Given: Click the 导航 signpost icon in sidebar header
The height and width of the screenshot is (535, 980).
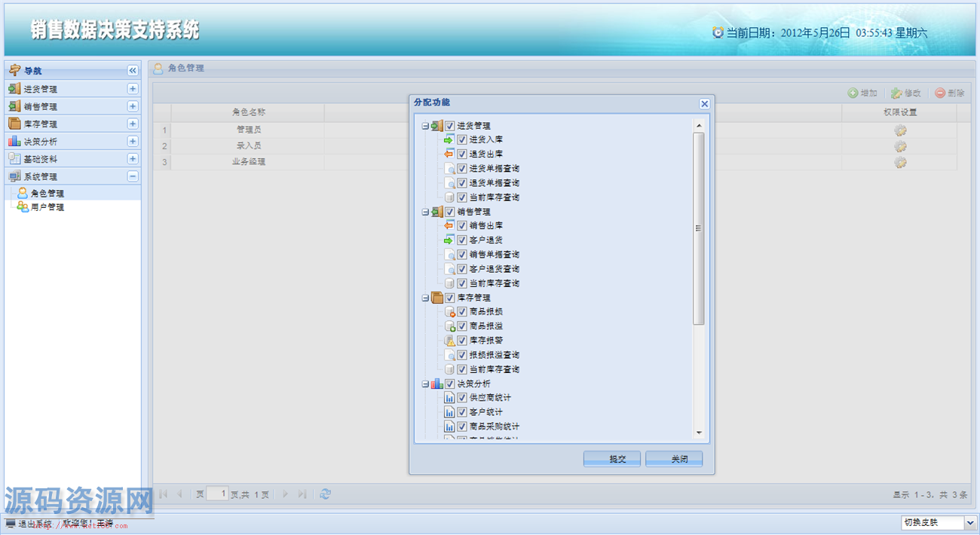Looking at the screenshot, I should 14,70.
